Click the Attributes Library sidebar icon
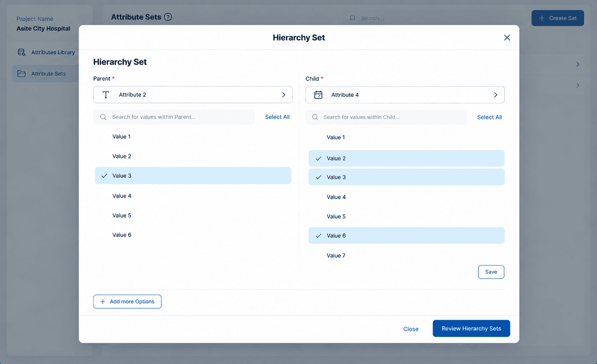 click(x=22, y=52)
